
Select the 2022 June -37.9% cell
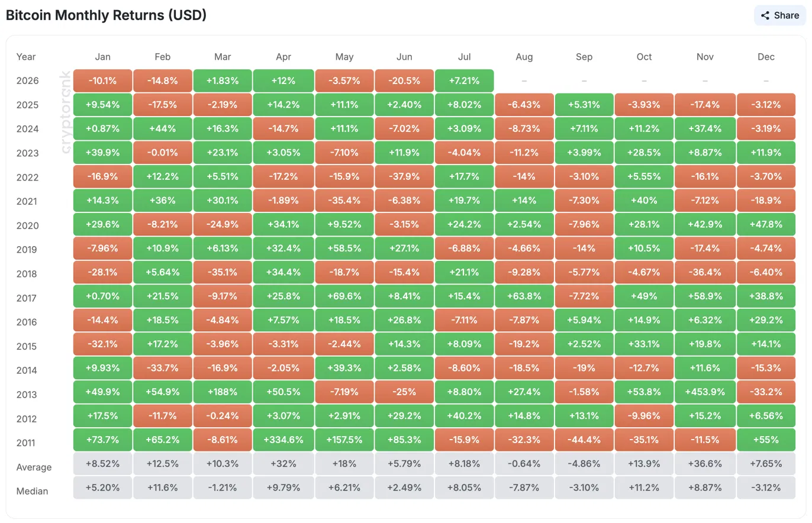404,177
